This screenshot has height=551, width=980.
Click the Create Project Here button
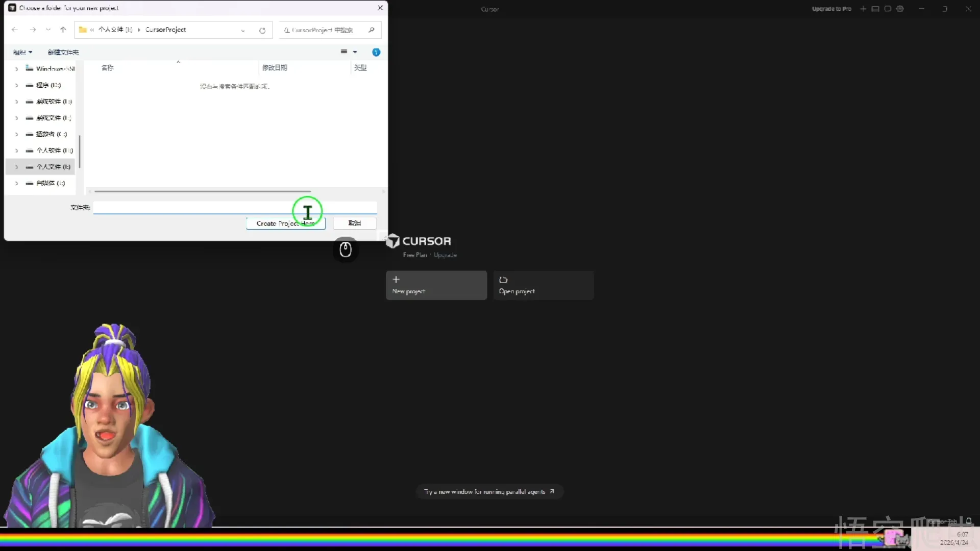pos(285,223)
